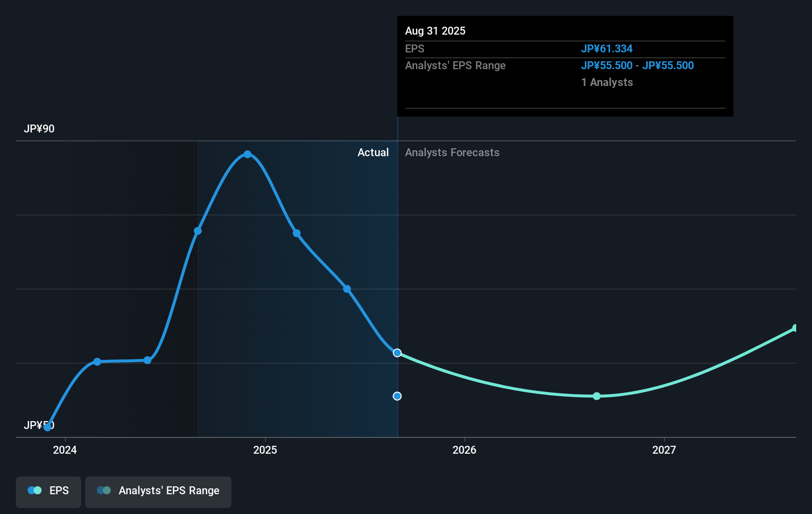Toggle the EPS legend series

pyautogui.click(x=48, y=492)
